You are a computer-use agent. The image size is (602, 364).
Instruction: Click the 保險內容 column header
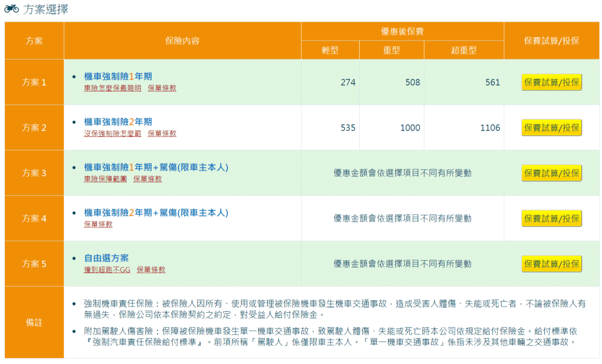(183, 41)
